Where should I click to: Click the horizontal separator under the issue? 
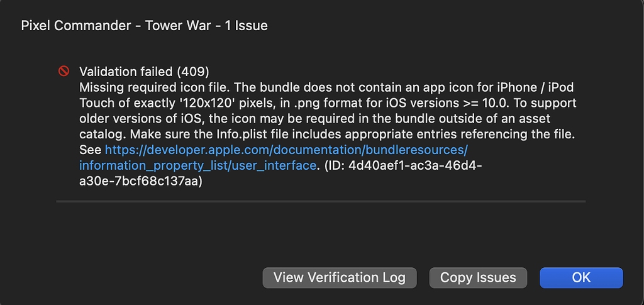pyautogui.click(x=321, y=202)
